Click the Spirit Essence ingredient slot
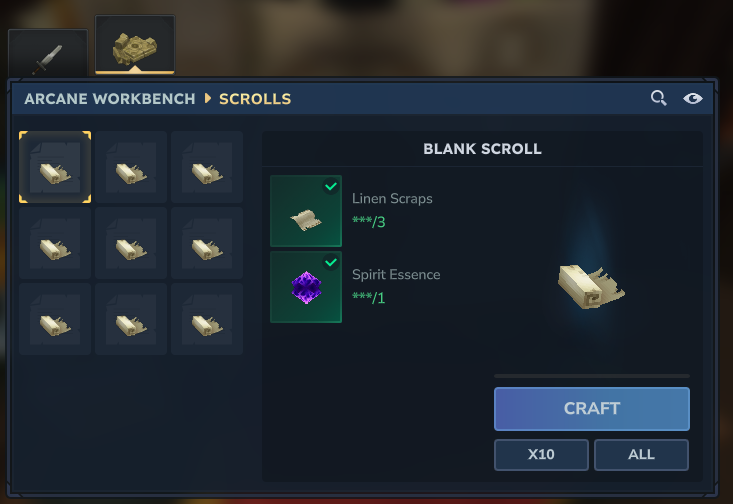733x504 pixels. [x=306, y=287]
